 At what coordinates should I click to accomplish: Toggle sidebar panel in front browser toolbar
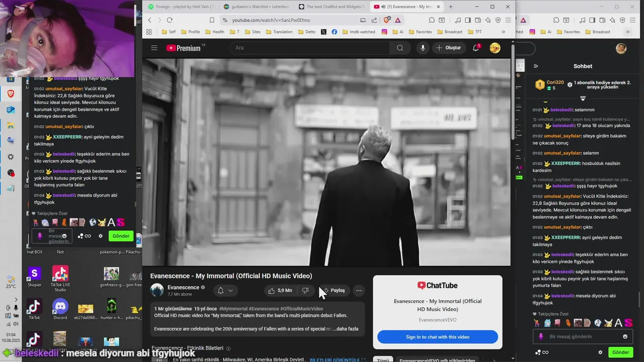click(x=467, y=20)
